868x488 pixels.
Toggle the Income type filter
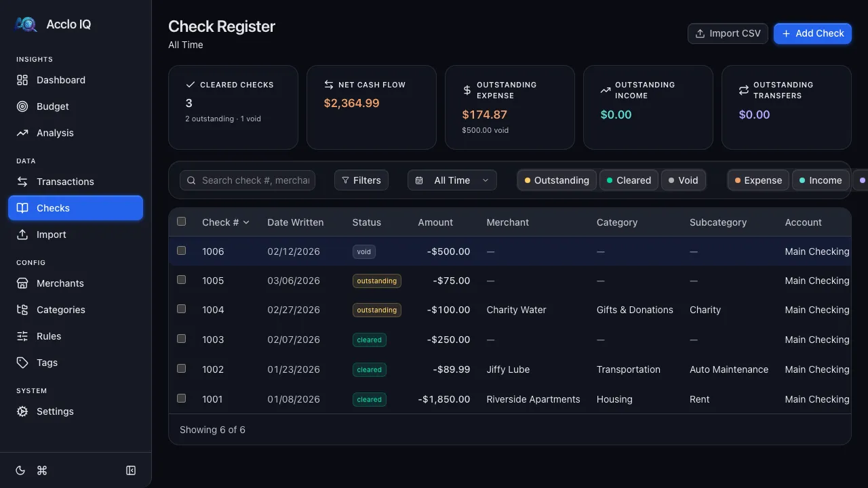(x=821, y=180)
